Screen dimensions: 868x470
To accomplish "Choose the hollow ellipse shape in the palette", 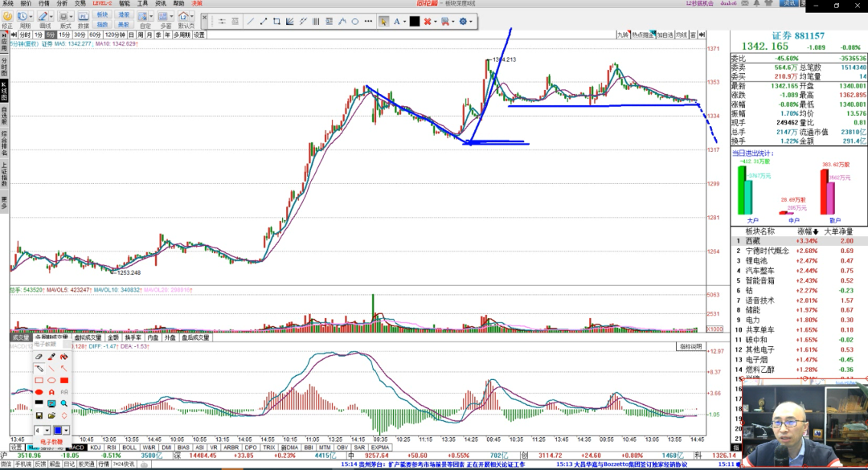I will [51, 380].
